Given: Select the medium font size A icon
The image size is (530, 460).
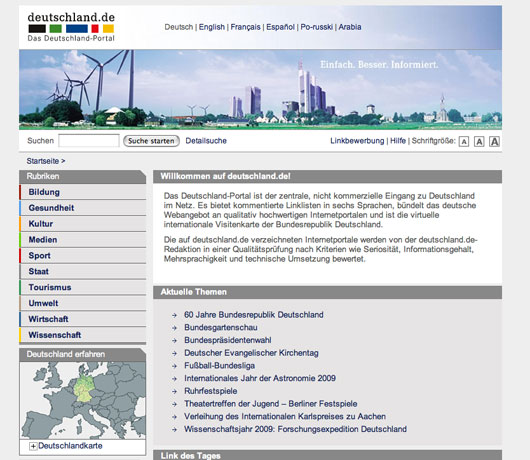Looking at the screenshot, I should [x=479, y=142].
